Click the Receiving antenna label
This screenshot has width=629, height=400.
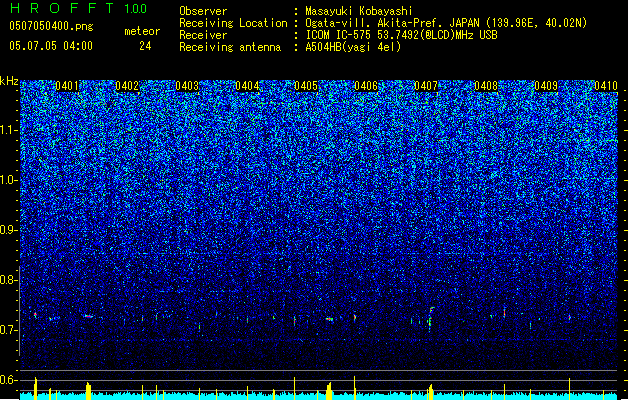pos(230,47)
